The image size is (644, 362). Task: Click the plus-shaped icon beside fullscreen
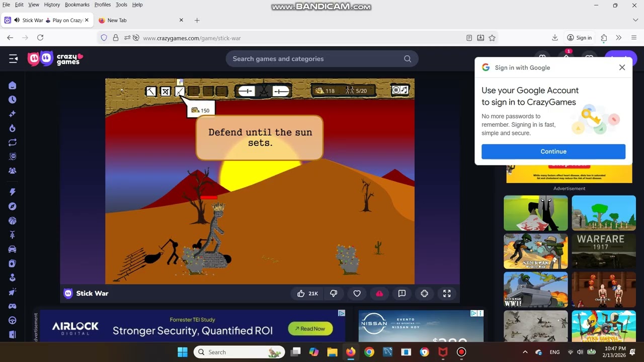(424, 294)
